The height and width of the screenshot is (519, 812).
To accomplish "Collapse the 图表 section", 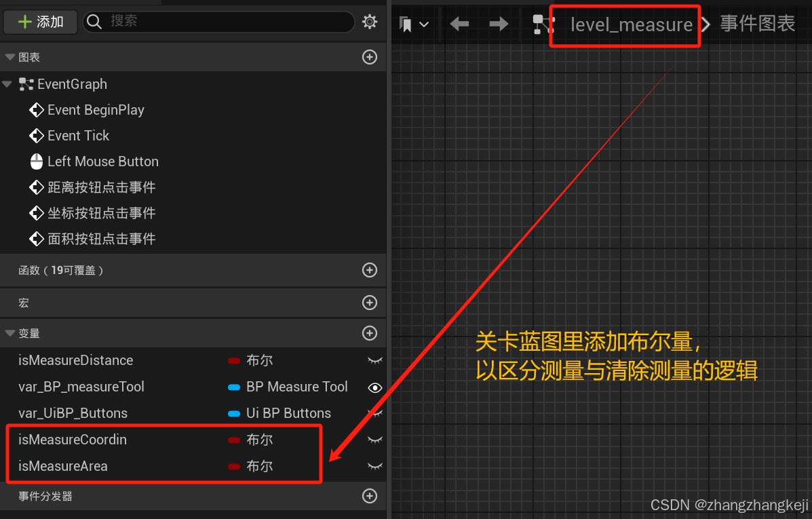I will (x=9, y=57).
